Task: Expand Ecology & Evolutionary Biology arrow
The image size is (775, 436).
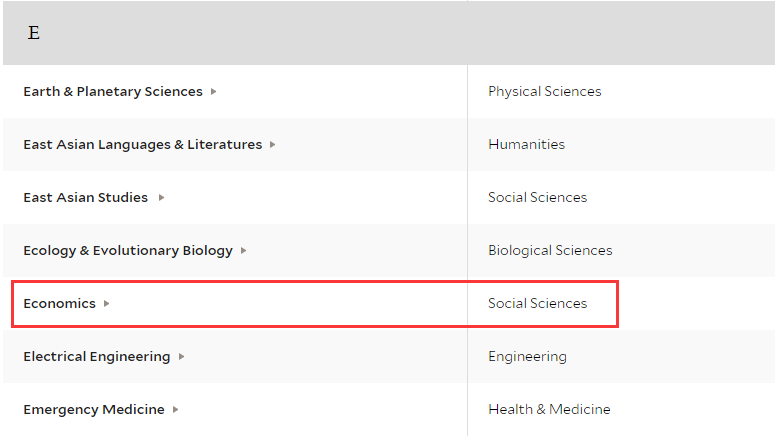Action: pos(243,251)
